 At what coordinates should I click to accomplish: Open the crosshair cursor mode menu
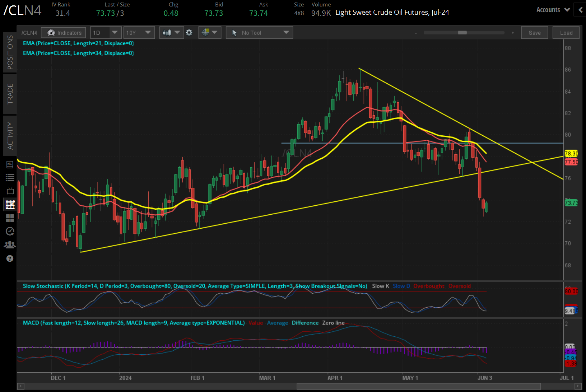click(x=209, y=33)
